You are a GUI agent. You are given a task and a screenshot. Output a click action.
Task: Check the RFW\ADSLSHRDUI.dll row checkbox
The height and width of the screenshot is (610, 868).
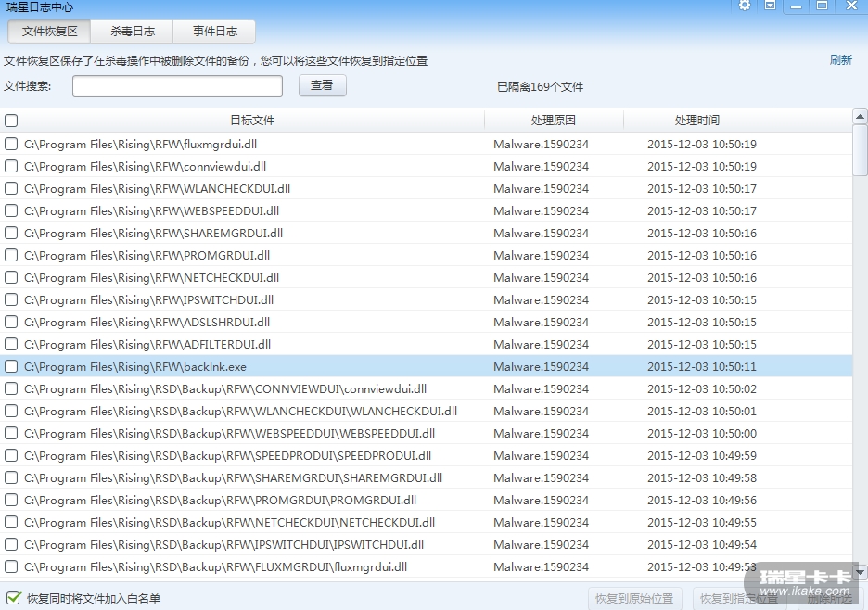coord(11,323)
